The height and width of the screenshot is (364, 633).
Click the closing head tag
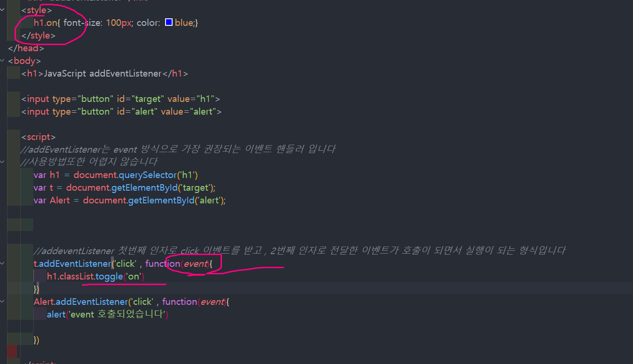click(26, 48)
